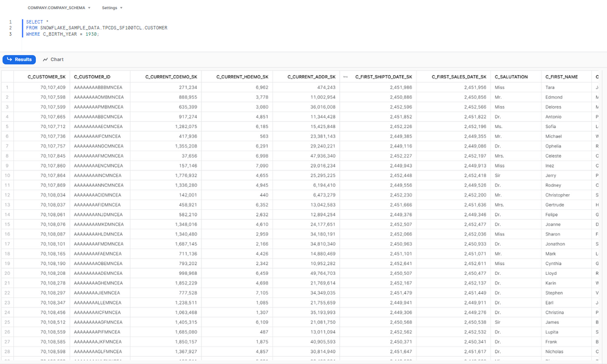
Task: Select first name cell Ophelia
Action: click(553, 146)
